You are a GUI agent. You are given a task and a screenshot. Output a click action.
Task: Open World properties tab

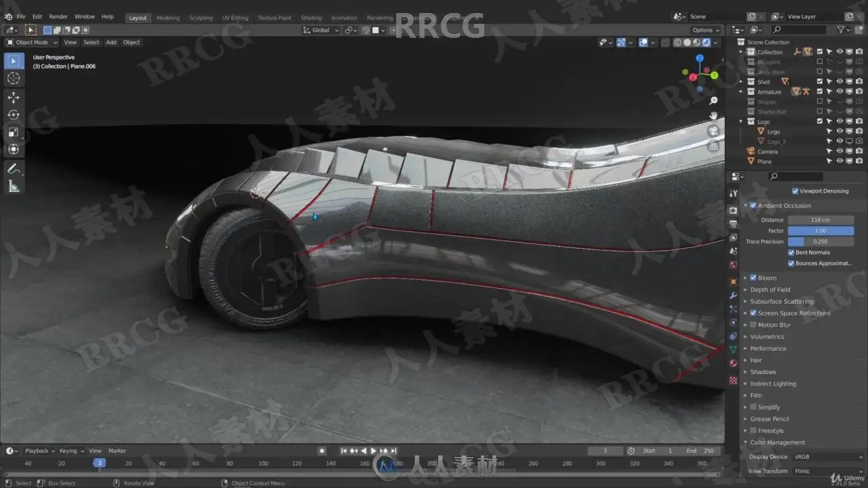tap(733, 265)
